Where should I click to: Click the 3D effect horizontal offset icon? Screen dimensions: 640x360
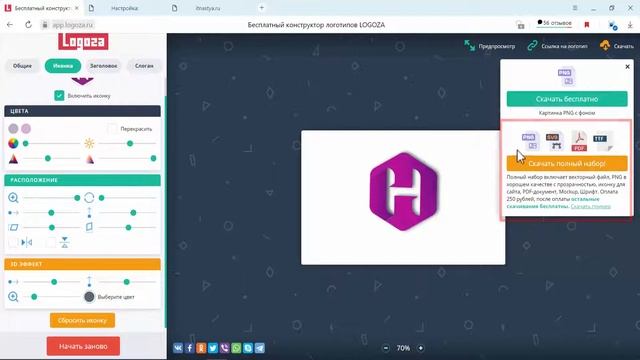13,282
